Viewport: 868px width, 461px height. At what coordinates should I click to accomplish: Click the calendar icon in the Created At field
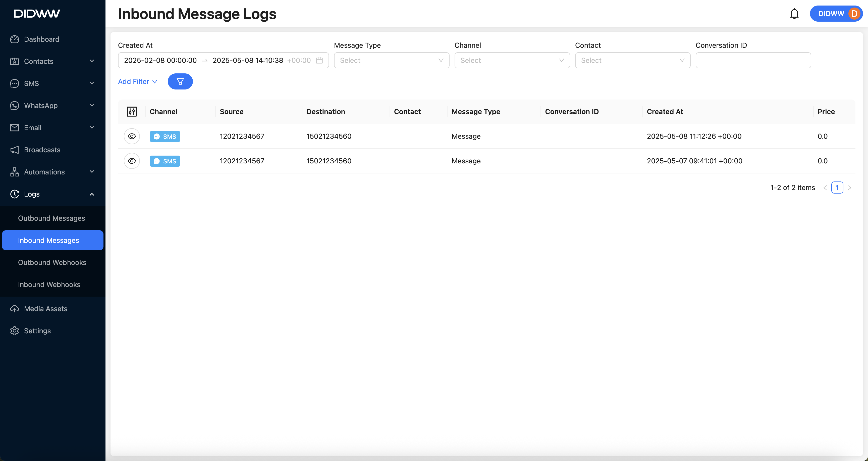(319, 60)
